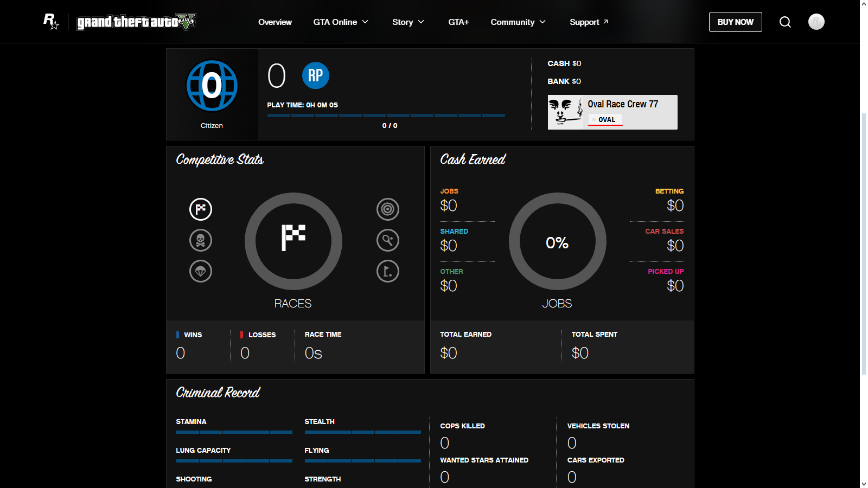Click the Citizen globe rank emblem
Viewport: 868px width, 488px height.
[x=212, y=86]
